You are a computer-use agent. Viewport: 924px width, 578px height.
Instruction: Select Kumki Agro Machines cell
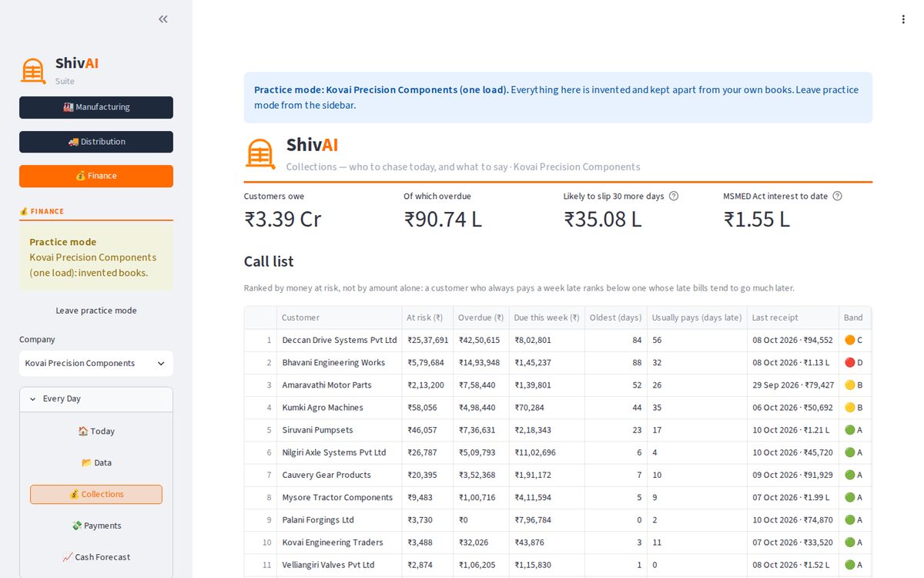point(340,408)
